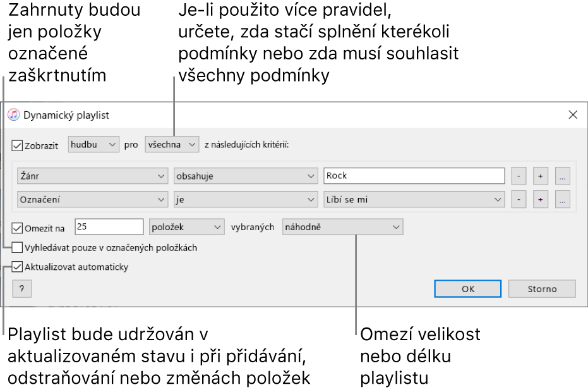Click the 'pro' label
The image size is (588, 392).
131,145
